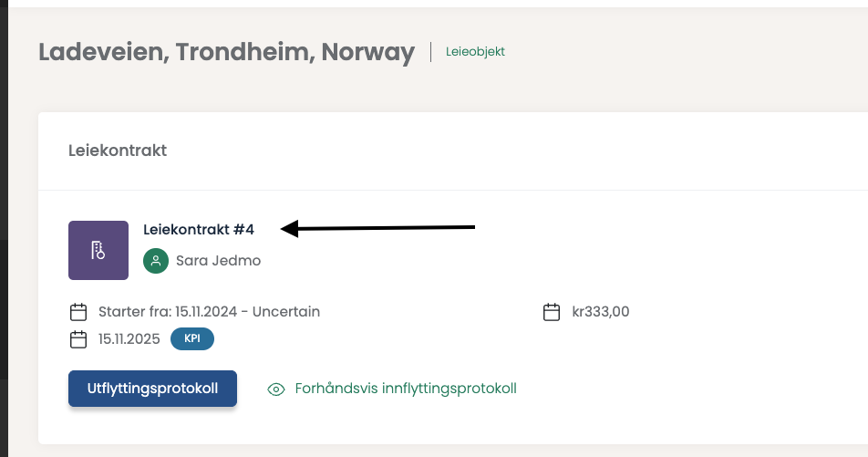This screenshot has height=457, width=868.
Task: Click the Ladeveien, Trondheim, Norway heading
Action: tap(226, 52)
